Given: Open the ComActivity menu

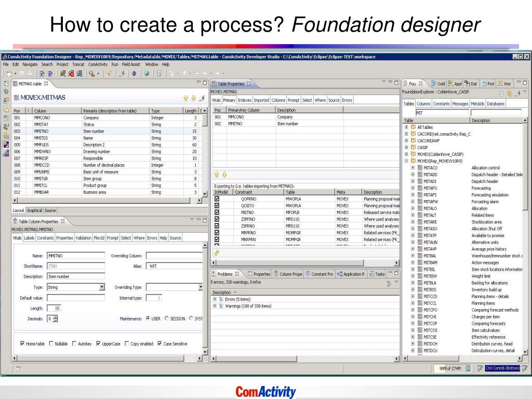Looking at the screenshot, I should (98, 64).
